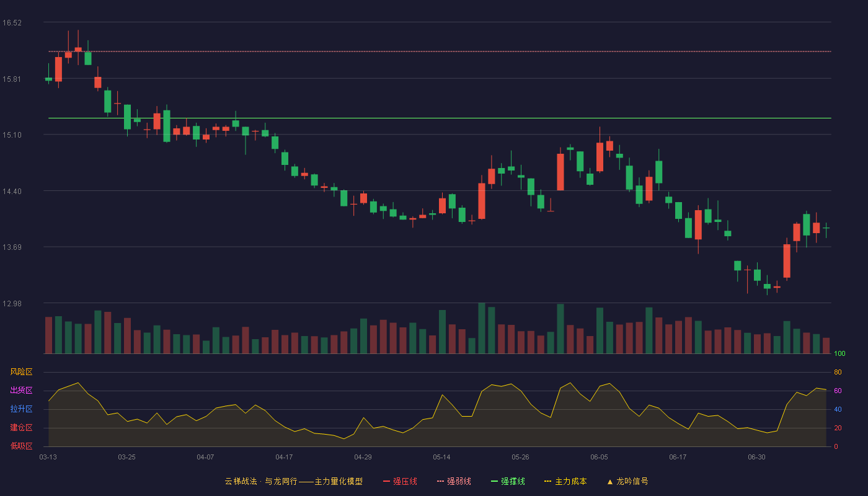Click the 04-29 date label
Screen dimensions: 868x496
pyautogui.click(x=363, y=457)
